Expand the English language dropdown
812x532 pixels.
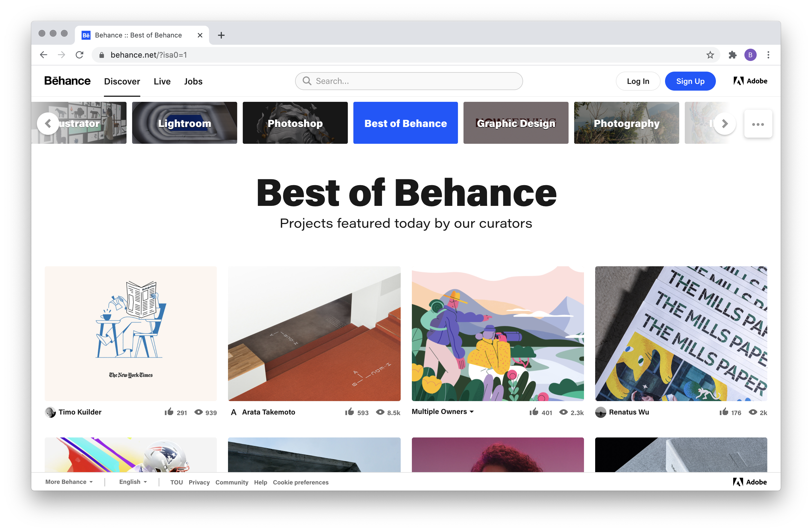[132, 482]
